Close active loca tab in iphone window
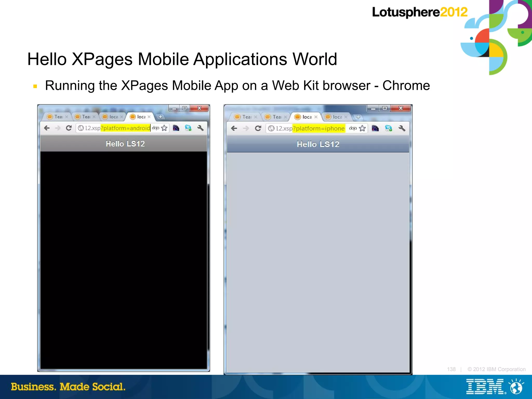 316,117
